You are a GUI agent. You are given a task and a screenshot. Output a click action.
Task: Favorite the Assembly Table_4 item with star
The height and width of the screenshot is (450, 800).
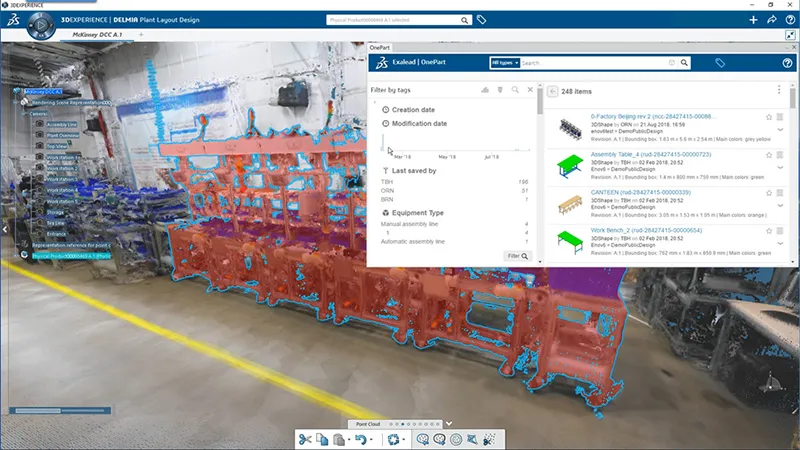pyautogui.click(x=768, y=155)
